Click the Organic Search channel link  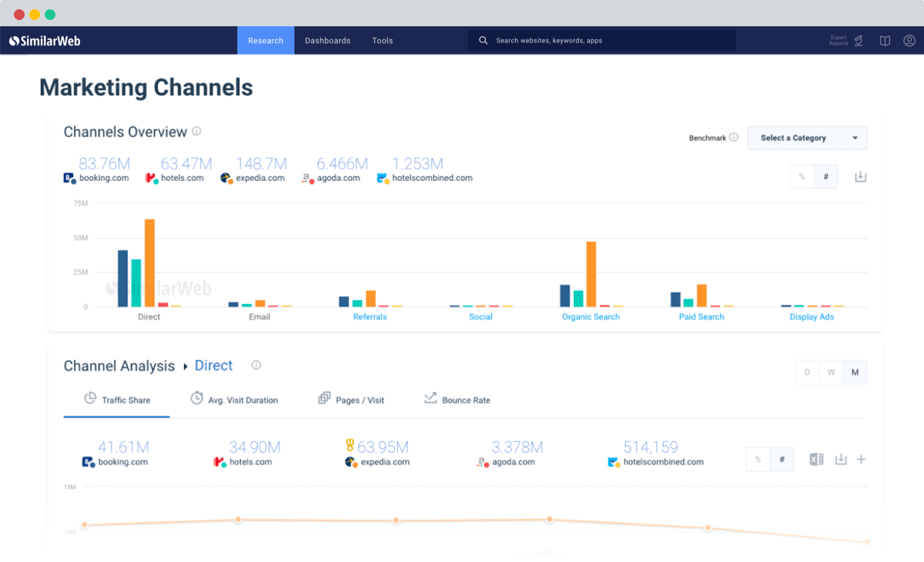pyautogui.click(x=591, y=316)
